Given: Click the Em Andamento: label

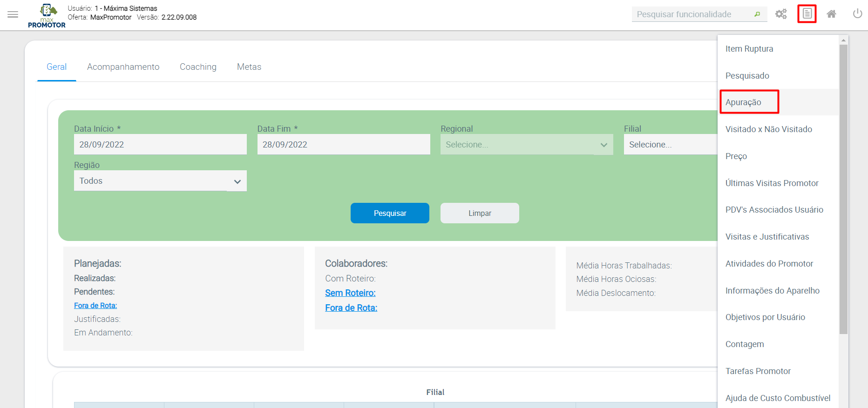Looking at the screenshot, I should (x=103, y=333).
